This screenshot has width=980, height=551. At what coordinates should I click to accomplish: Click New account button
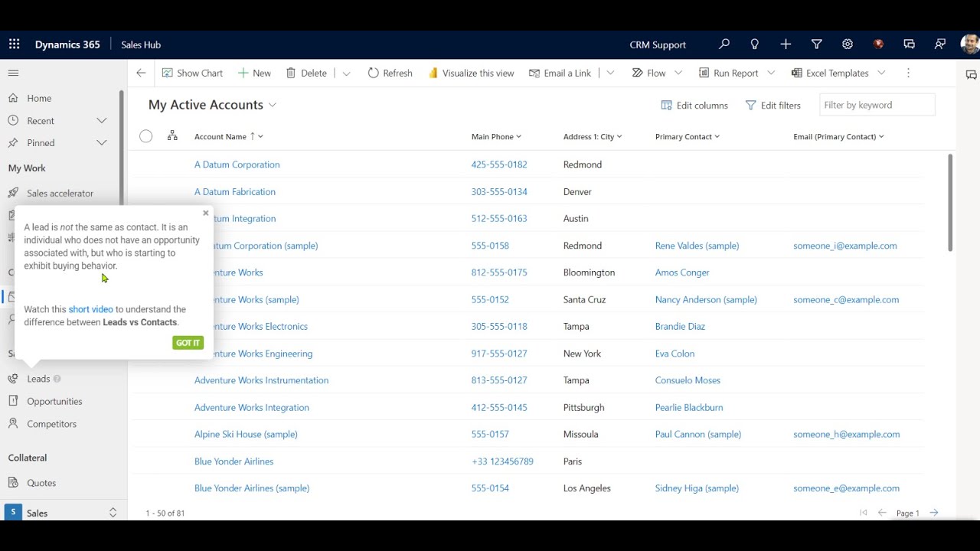pyautogui.click(x=254, y=73)
